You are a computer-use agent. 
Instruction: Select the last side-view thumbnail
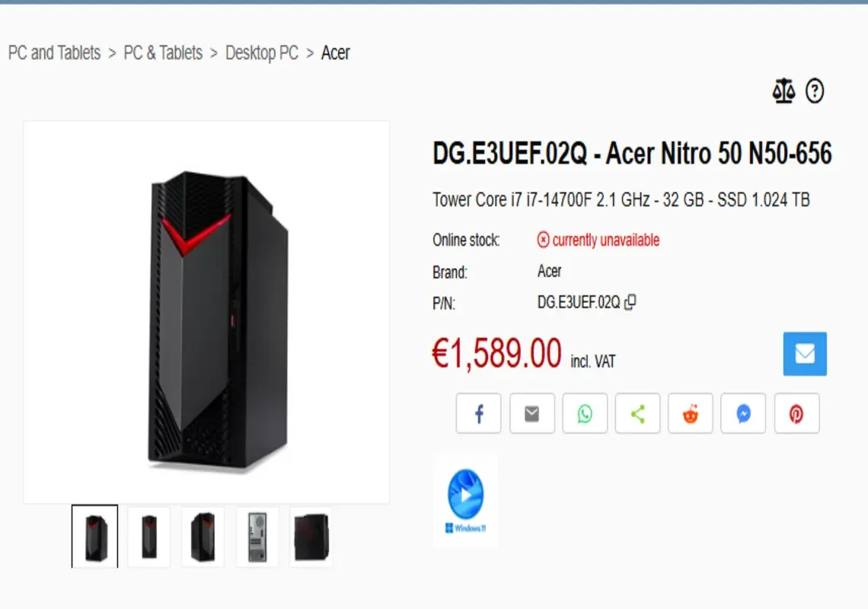coord(311,537)
